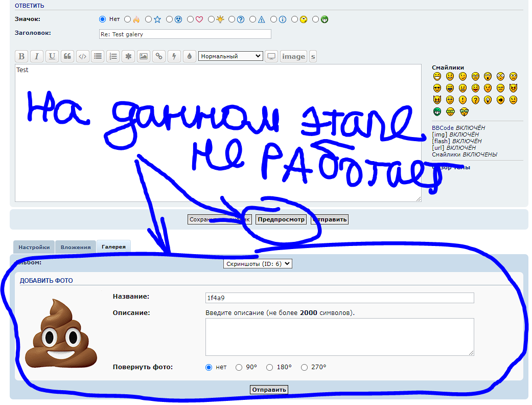Click the insert image toolbar icon
Viewport: 532px width, 405px height.
coord(144,56)
